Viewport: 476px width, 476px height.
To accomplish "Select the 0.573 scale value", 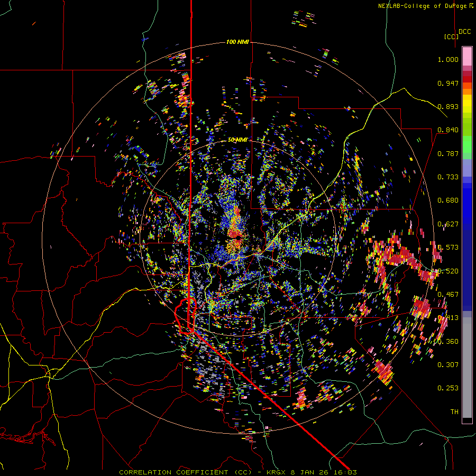I will pyautogui.click(x=448, y=248).
